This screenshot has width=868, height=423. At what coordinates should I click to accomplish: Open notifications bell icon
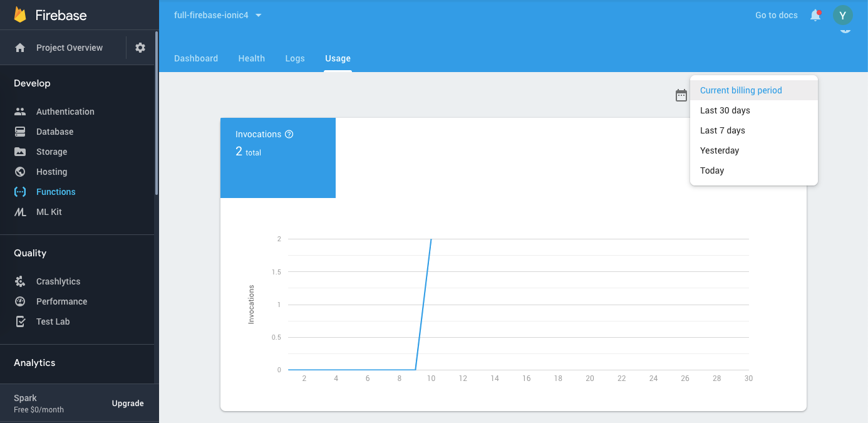[x=815, y=15]
